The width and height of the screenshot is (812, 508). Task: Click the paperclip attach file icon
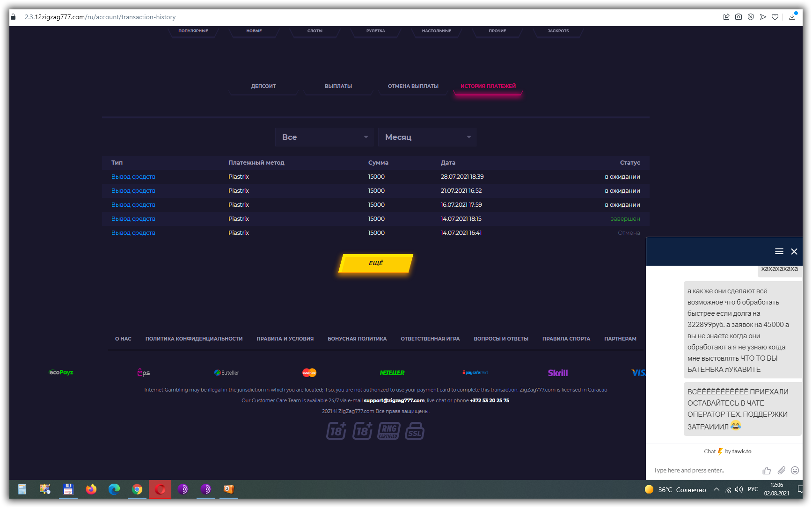coord(781,470)
